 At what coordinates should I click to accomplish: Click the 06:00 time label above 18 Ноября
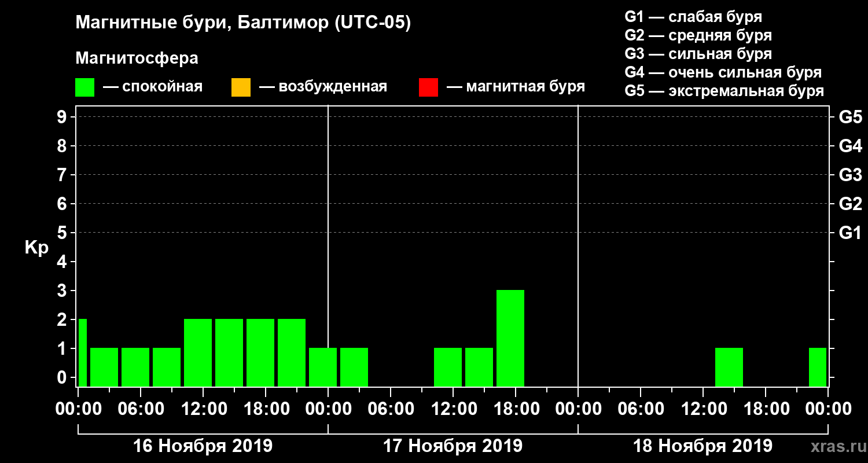[x=641, y=409]
